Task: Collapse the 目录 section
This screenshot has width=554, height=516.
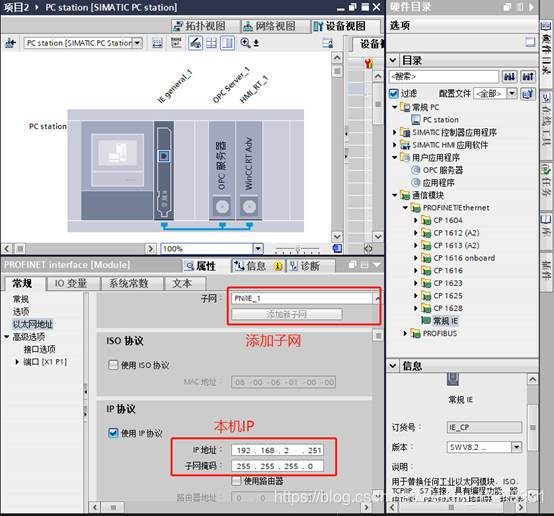Action: (393, 60)
